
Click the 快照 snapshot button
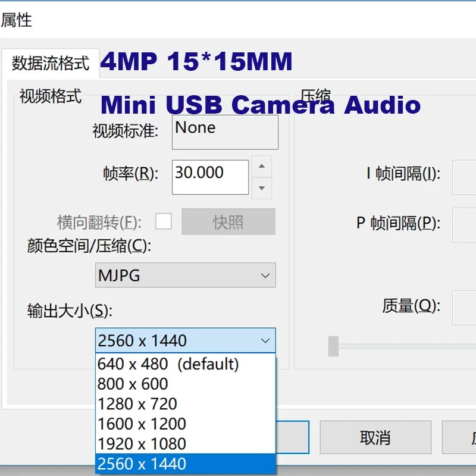(x=228, y=221)
